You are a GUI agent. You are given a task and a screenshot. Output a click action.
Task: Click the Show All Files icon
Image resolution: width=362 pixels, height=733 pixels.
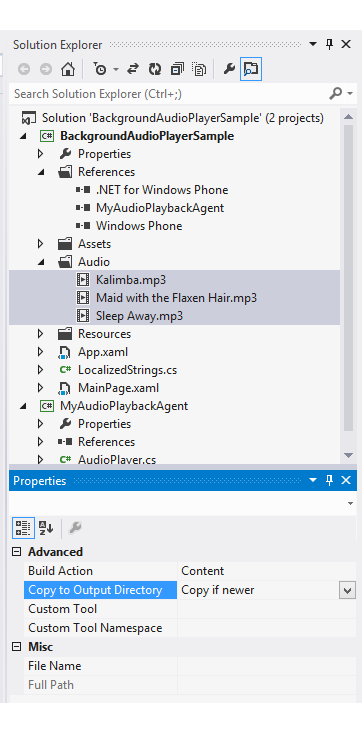200,70
